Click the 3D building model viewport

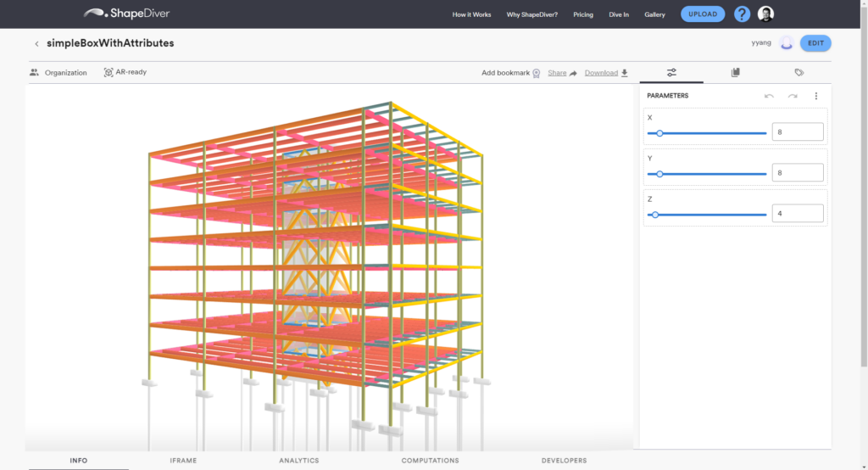[329, 267]
